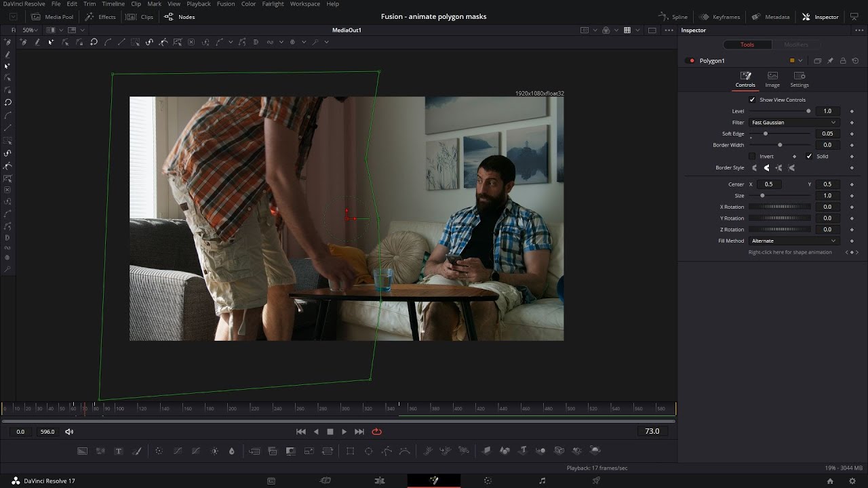Viewport: 868px width, 488px height.
Task: Open the Fusion page in the page switcher
Action: [434, 481]
